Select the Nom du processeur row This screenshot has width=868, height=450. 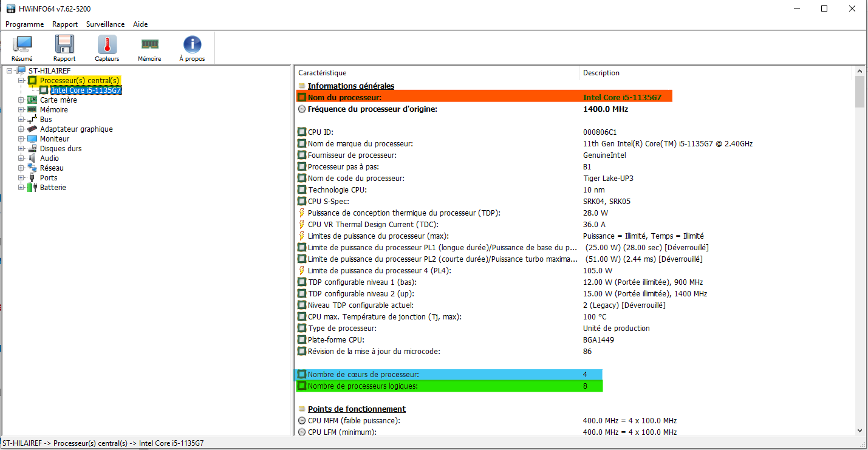click(344, 97)
